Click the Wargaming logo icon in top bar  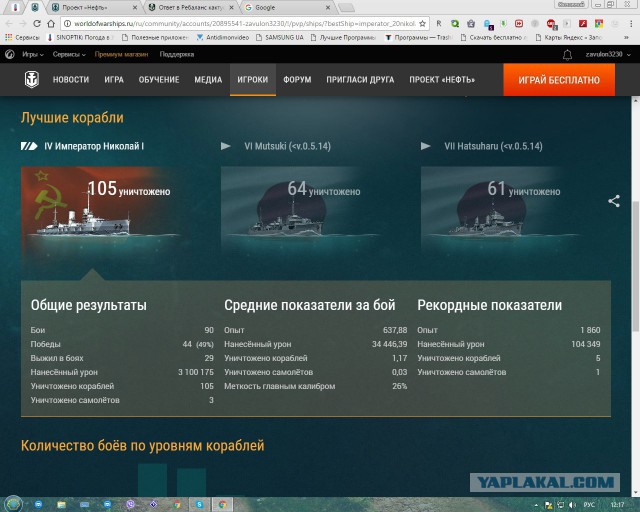(x=10, y=54)
